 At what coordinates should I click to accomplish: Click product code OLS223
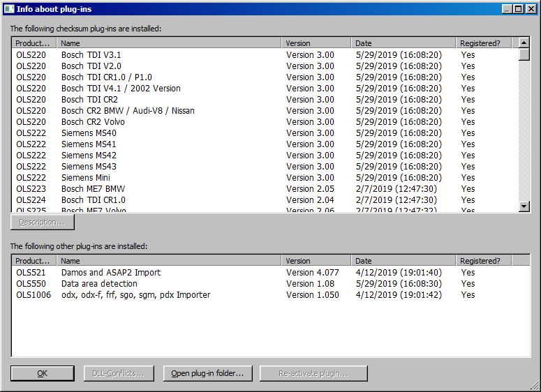click(x=31, y=189)
